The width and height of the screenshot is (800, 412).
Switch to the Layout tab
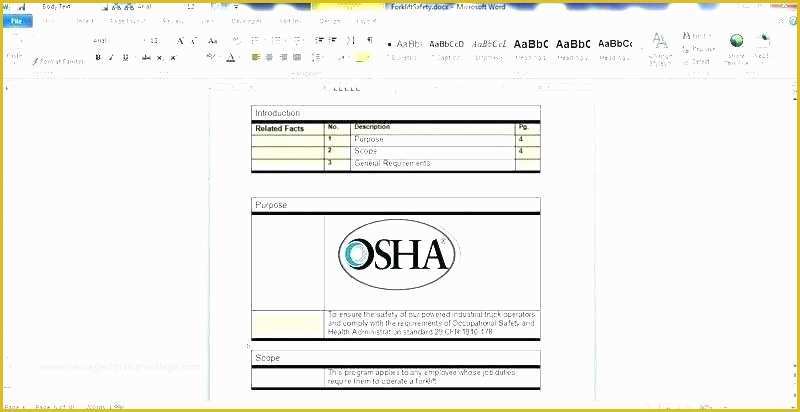(x=366, y=21)
